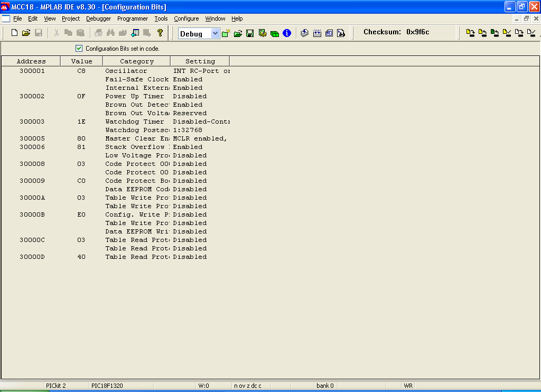The image size is (541, 392).
Task: Click the green package box icon
Action: [x=275, y=33]
